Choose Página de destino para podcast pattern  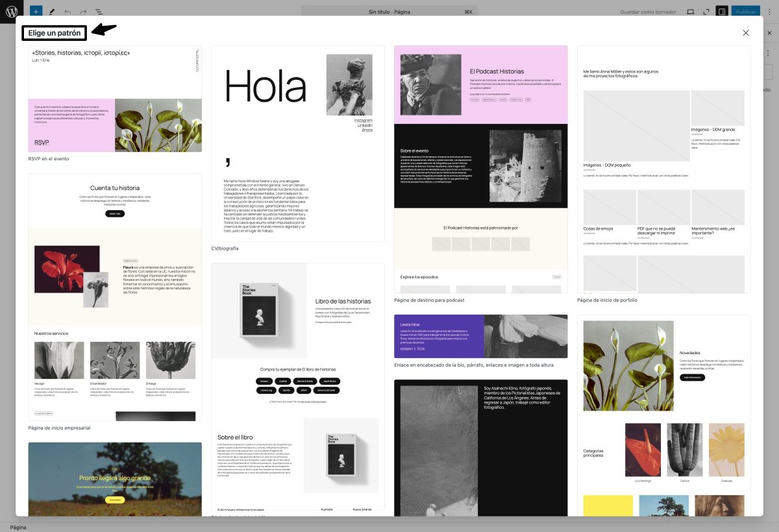(x=481, y=169)
